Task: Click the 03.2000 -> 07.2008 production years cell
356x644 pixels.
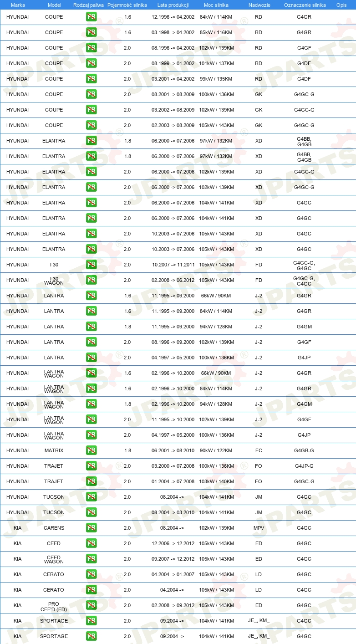Action: [x=173, y=466]
